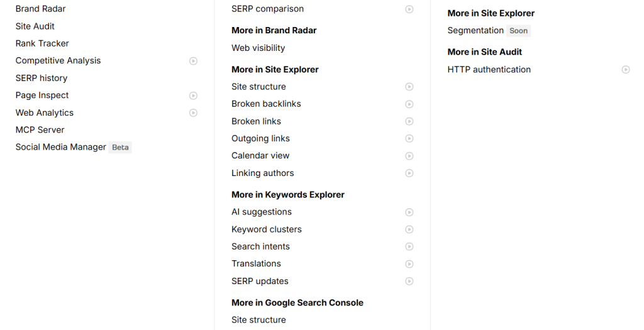Image resolution: width=644 pixels, height=330 pixels.
Task: Click play icon beside Calendar view
Action: click(409, 156)
